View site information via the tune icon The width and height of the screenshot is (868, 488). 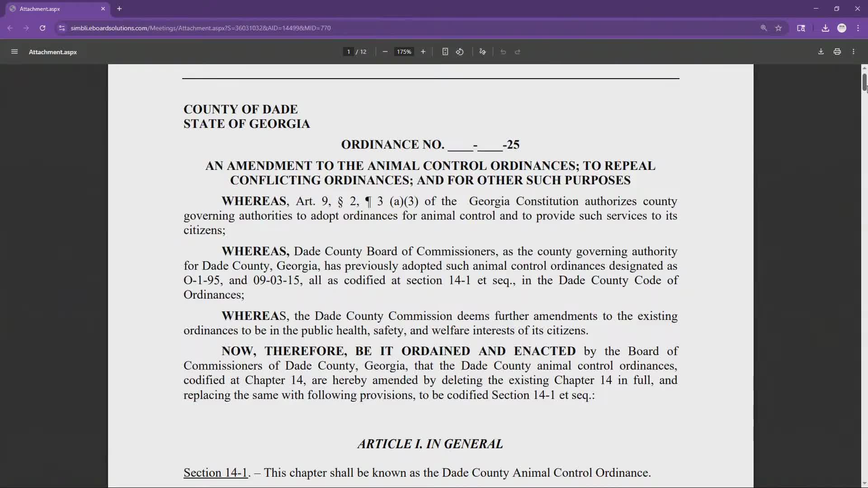61,28
